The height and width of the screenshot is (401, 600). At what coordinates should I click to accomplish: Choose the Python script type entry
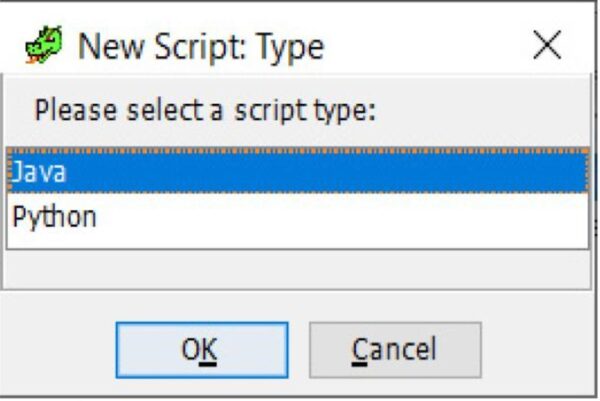(298, 217)
